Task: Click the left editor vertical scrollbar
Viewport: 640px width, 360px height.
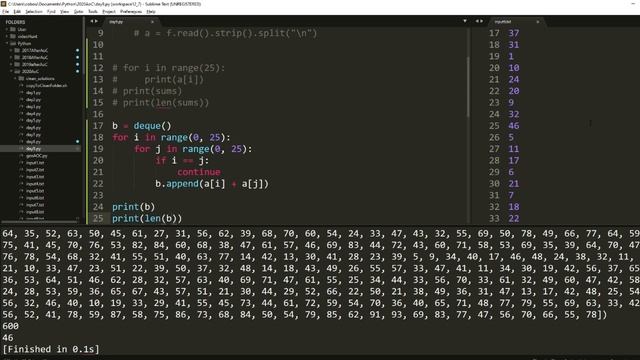Action: [468, 87]
